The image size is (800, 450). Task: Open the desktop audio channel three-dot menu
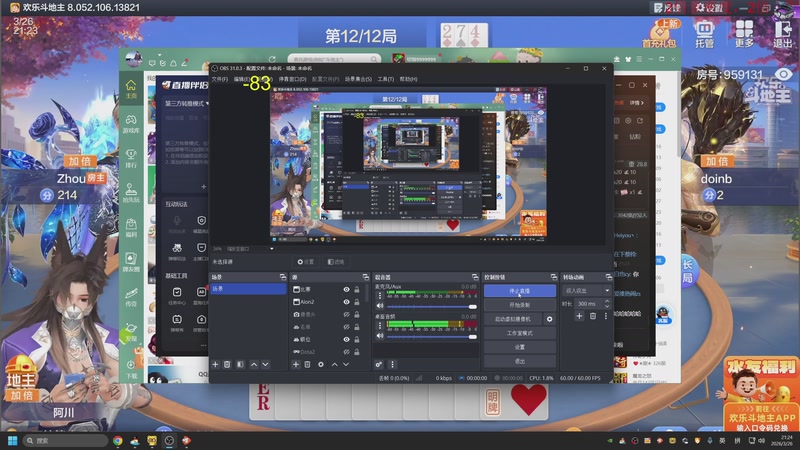click(380, 325)
